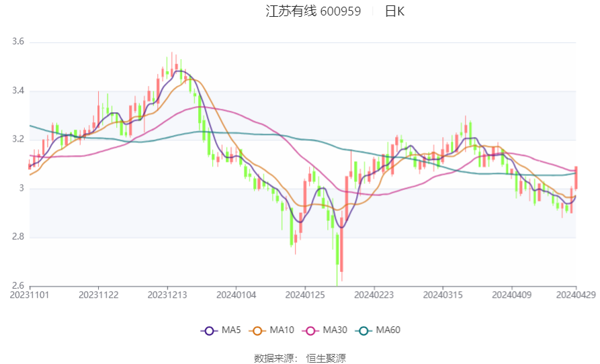Click the x-axis date 20240104
Image resolution: width=600 pixels, height=364 pixels.
[236, 295]
